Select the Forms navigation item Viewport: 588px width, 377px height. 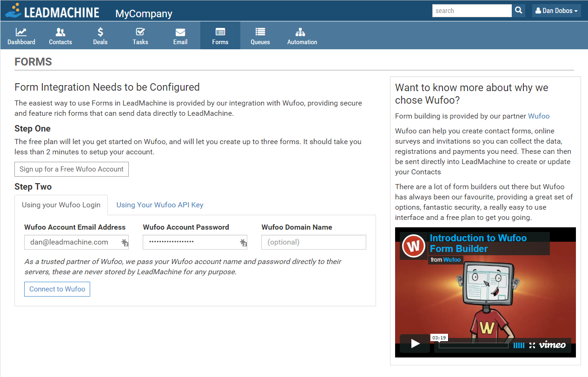[x=220, y=36]
